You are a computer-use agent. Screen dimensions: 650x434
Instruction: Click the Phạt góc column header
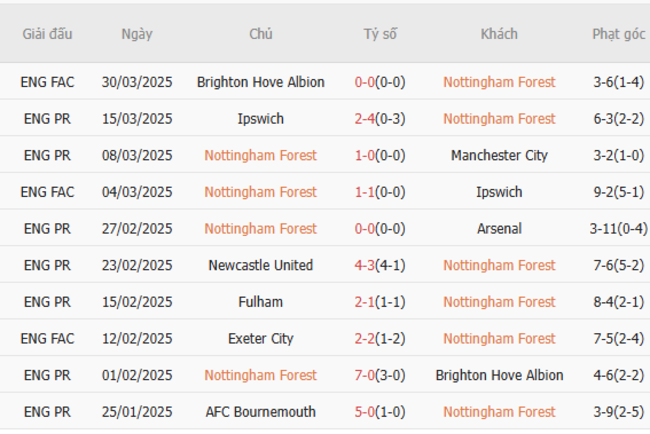tap(618, 34)
